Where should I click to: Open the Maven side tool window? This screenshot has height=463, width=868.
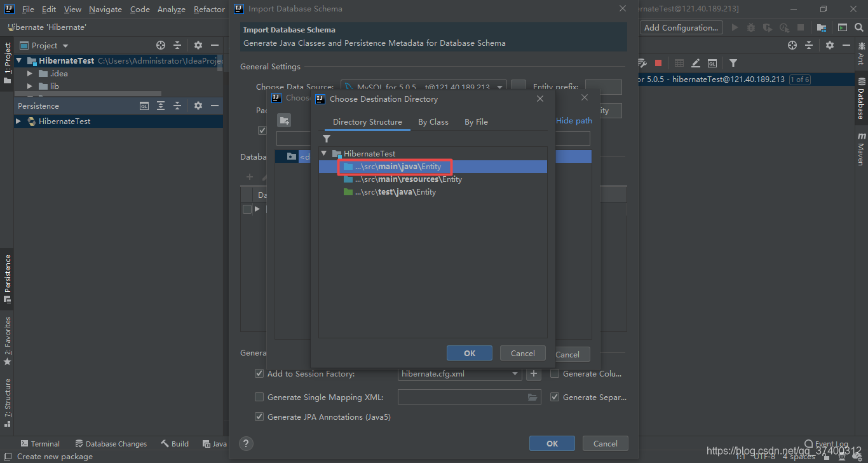pyautogui.click(x=861, y=149)
